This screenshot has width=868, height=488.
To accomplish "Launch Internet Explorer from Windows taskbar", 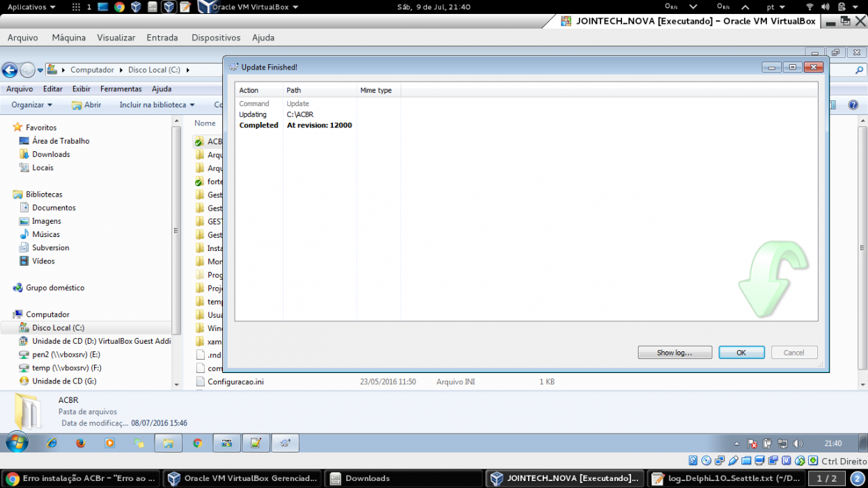I will pos(52,443).
